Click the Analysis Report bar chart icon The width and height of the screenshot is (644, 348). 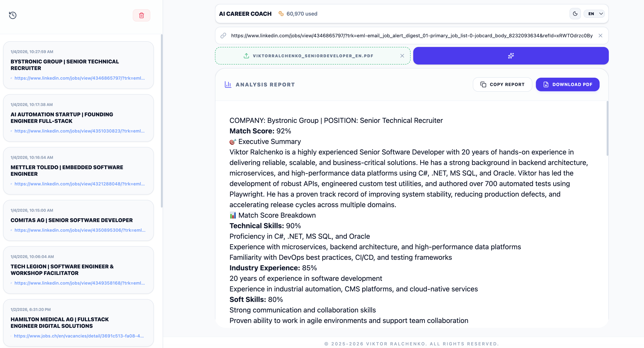(228, 85)
